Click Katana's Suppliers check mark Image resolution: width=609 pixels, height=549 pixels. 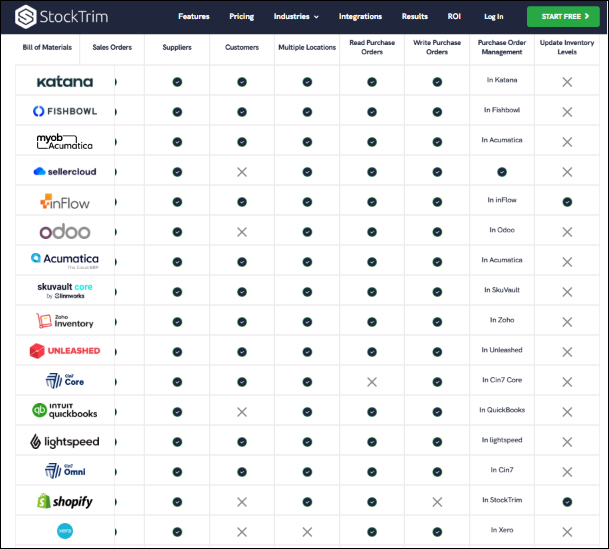[177, 82]
